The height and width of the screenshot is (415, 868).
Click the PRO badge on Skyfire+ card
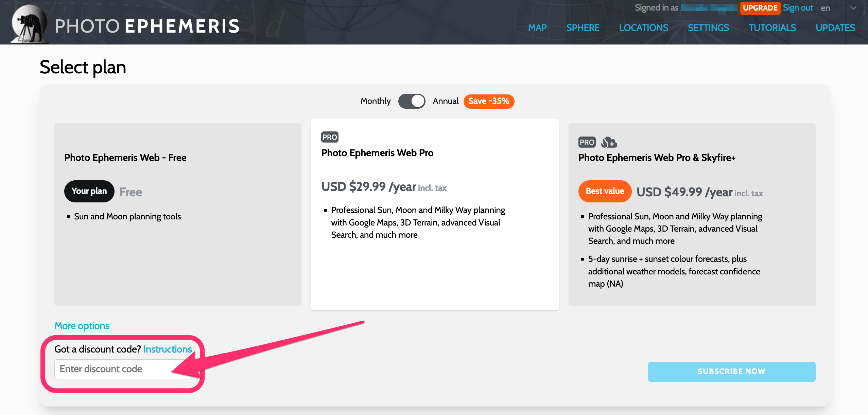(x=587, y=142)
